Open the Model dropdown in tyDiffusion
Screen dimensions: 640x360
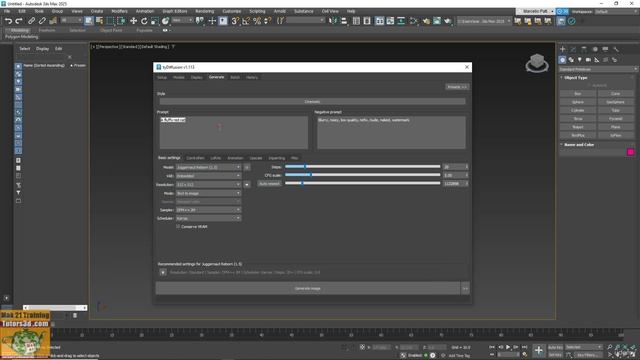(209, 167)
